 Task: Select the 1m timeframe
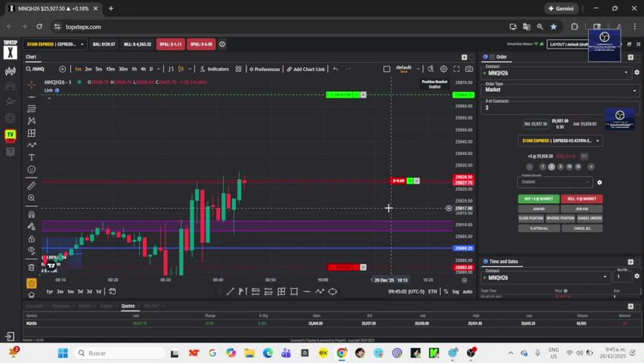[78, 69]
